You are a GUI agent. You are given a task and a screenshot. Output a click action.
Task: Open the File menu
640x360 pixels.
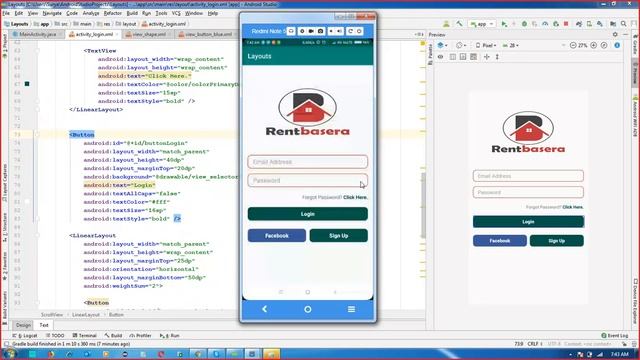tap(6, 13)
